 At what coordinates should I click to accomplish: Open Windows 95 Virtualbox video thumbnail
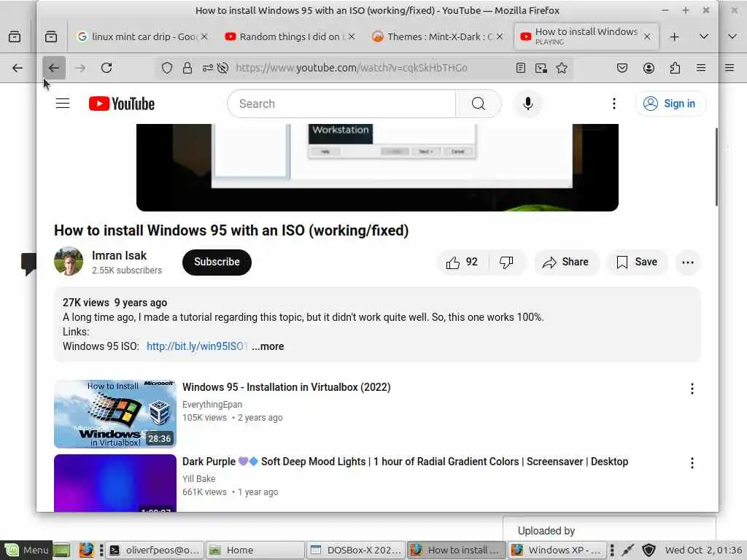(115, 414)
